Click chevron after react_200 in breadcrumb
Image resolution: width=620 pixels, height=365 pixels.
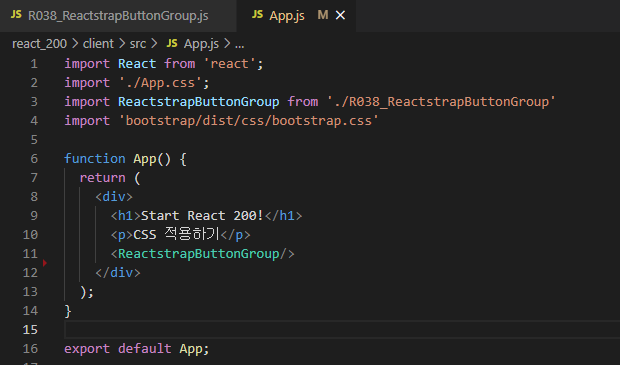pos(75,43)
